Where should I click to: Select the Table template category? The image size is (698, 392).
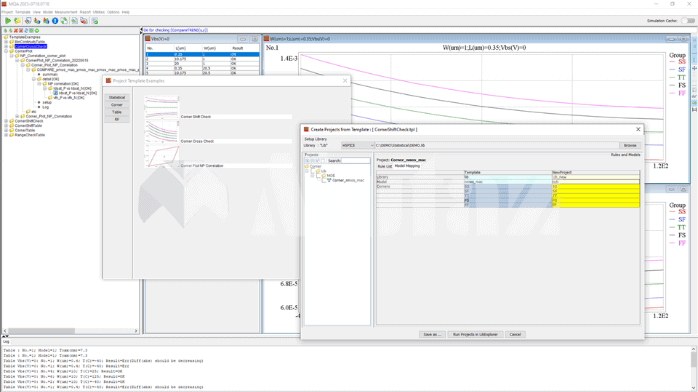tap(117, 112)
